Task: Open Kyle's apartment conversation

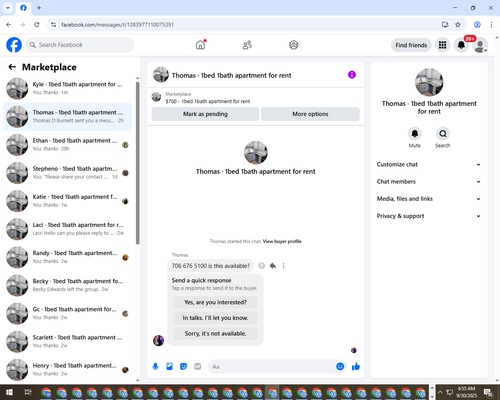Action: [67, 89]
